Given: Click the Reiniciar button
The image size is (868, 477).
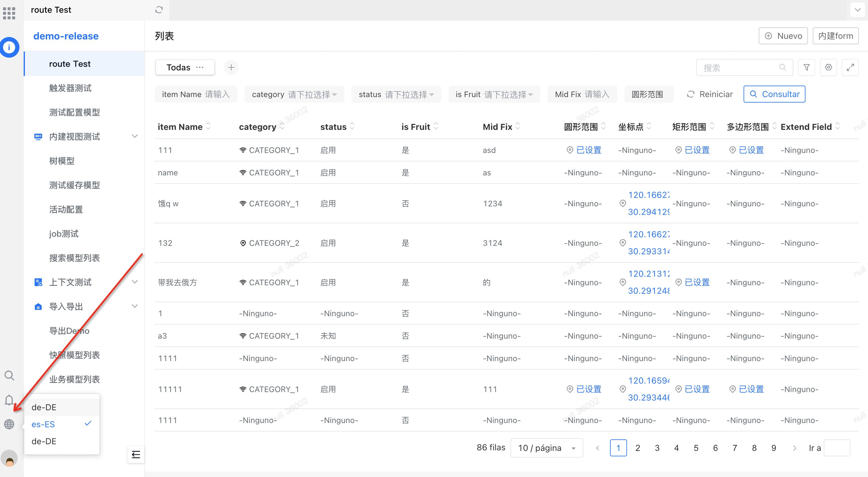Looking at the screenshot, I should tap(710, 94).
